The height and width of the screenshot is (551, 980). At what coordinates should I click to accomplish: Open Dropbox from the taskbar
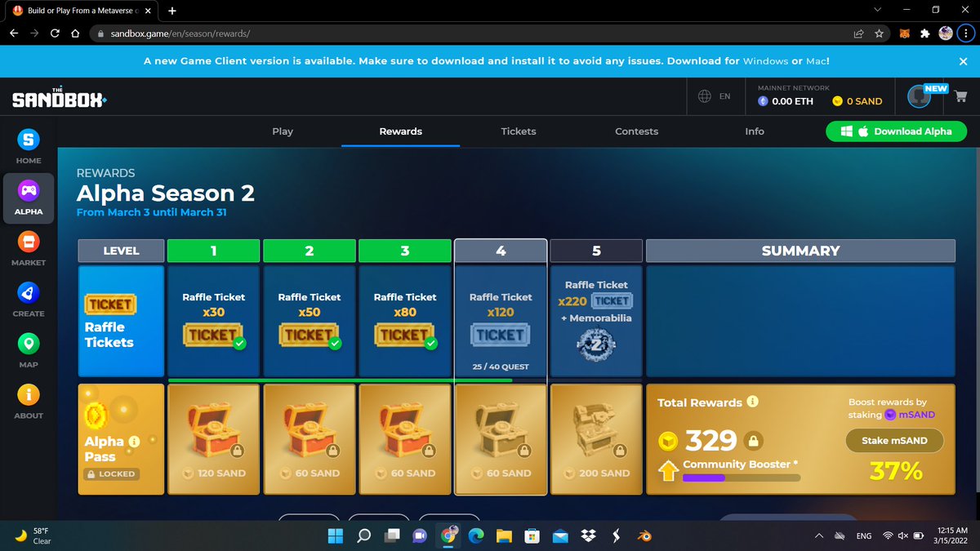[588, 535]
